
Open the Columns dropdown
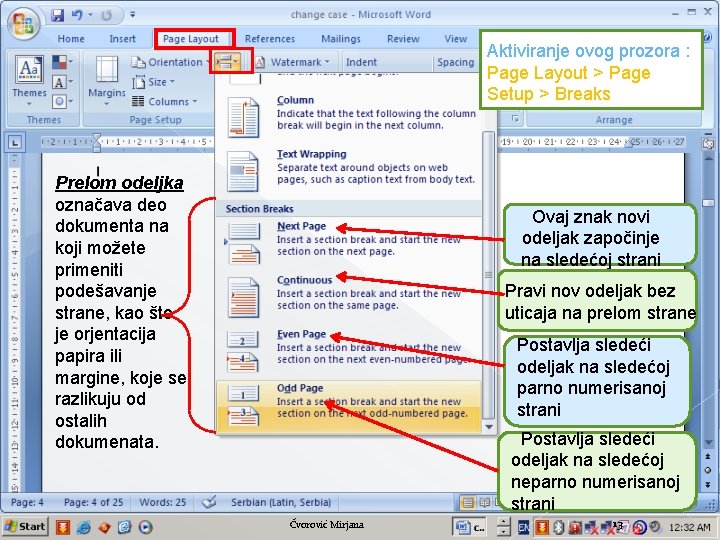click(164, 101)
